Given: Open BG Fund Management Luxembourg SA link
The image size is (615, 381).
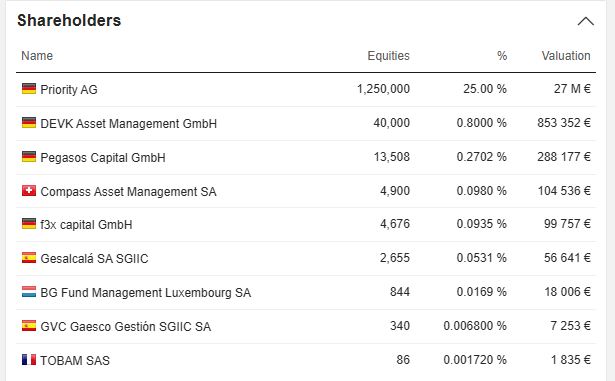Looking at the screenshot, I should pos(146,293).
